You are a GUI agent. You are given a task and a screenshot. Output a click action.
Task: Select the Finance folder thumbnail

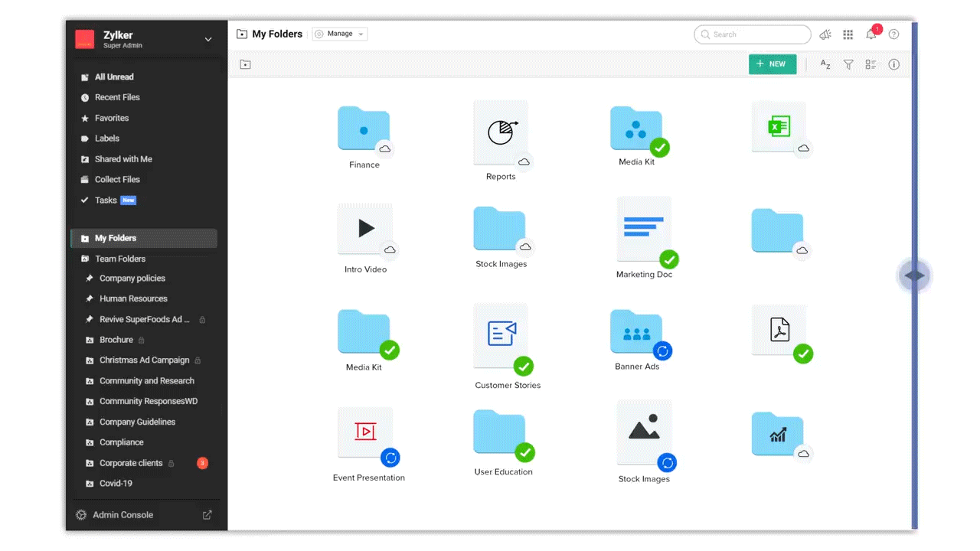coord(364,129)
